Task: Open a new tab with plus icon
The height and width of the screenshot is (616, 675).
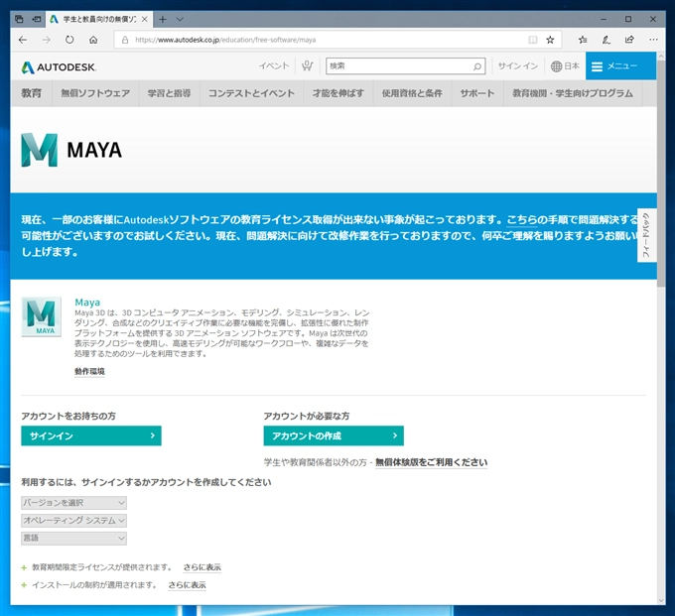Action: tap(162, 20)
